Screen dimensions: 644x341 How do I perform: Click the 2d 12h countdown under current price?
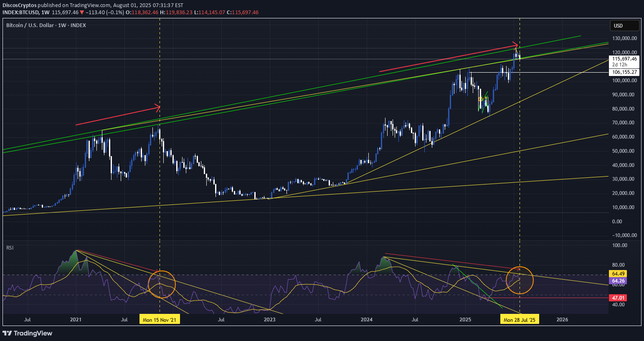click(620, 65)
